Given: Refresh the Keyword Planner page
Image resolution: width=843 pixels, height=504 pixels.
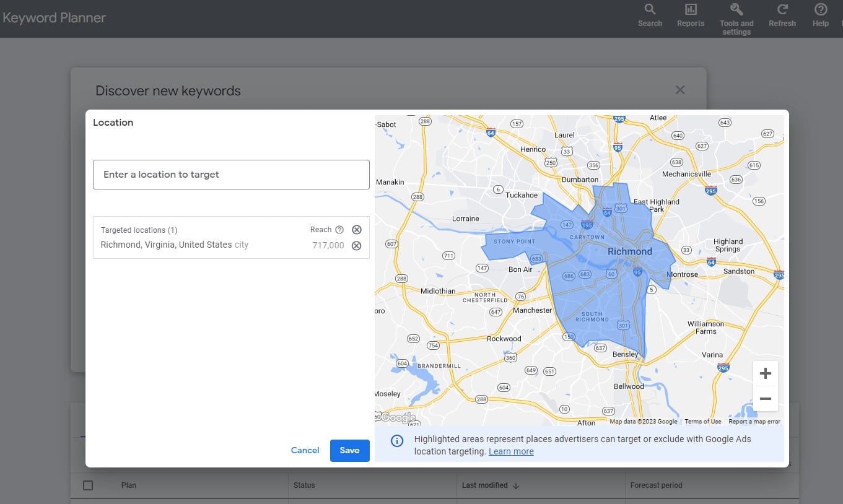Looking at the screenshot, I should 782,15.
